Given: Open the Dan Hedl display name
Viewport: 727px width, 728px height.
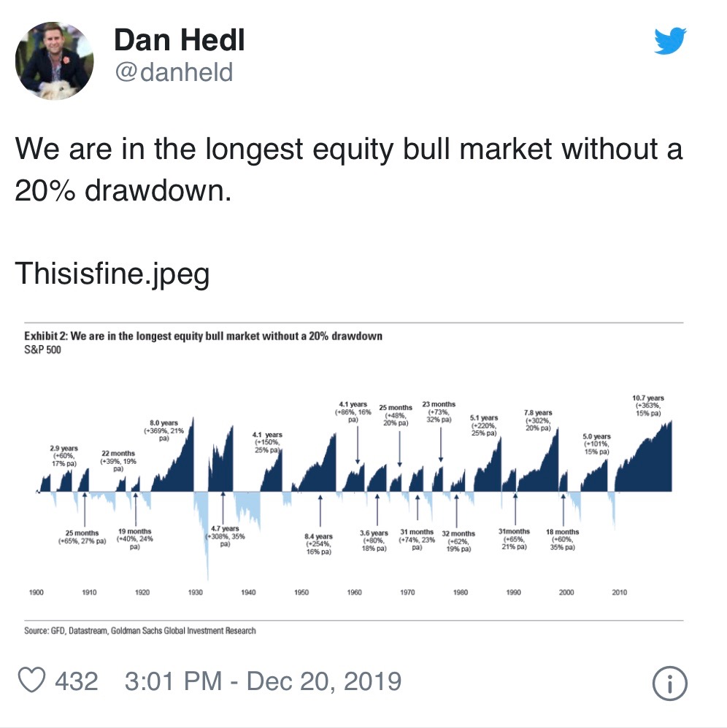Looking at the screenshot, I should pyautogui.click(x=179, y=41).
